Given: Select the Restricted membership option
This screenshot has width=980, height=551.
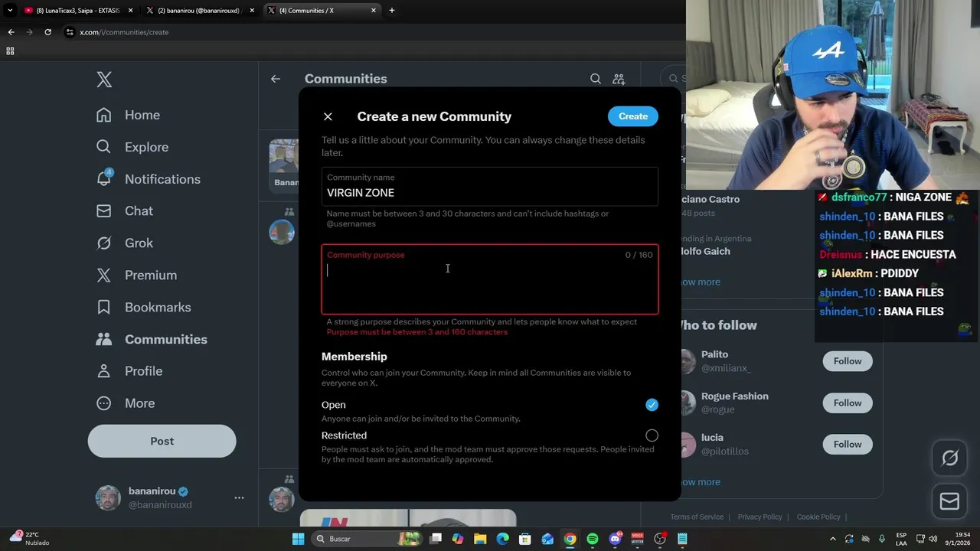Looking at the screenshot, I should (x=652, y=435).
